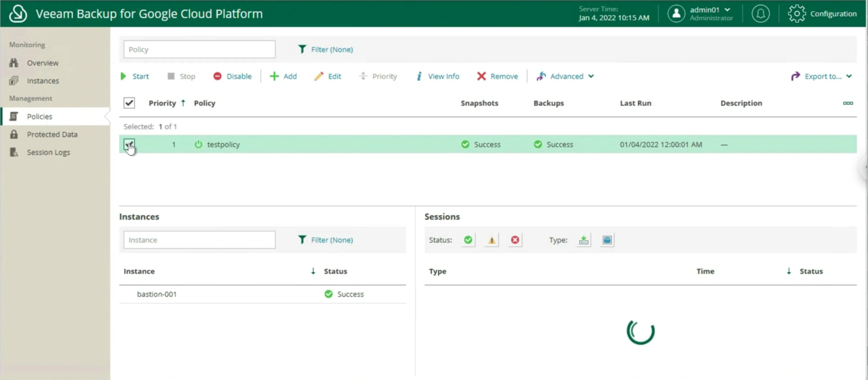Click Backups Success status of testpolicy

(x=553, y=144)
